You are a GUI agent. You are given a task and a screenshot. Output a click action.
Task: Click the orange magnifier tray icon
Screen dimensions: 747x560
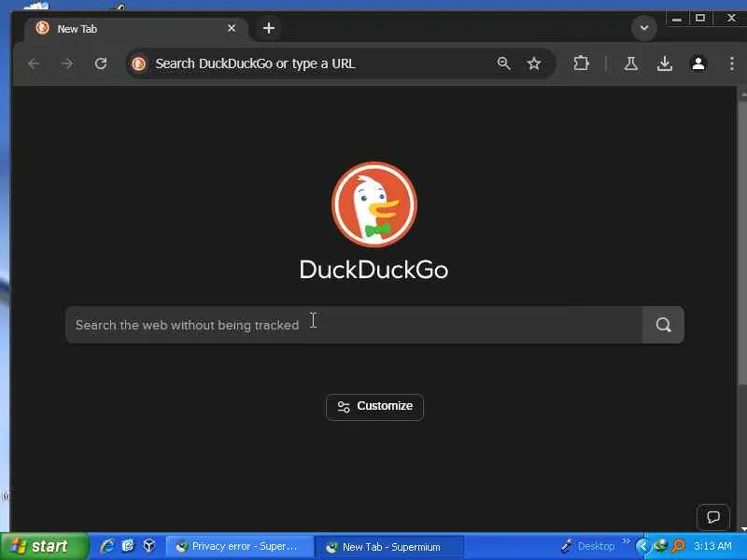[679, 546]
